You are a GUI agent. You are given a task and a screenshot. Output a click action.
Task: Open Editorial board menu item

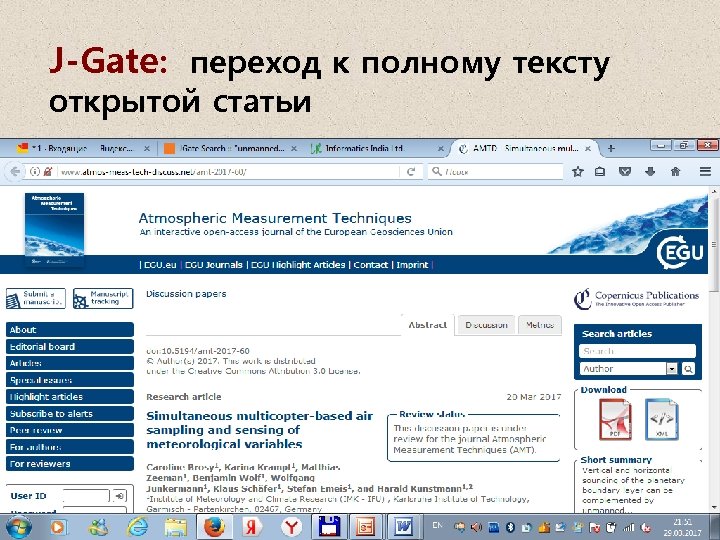(70, 347)
